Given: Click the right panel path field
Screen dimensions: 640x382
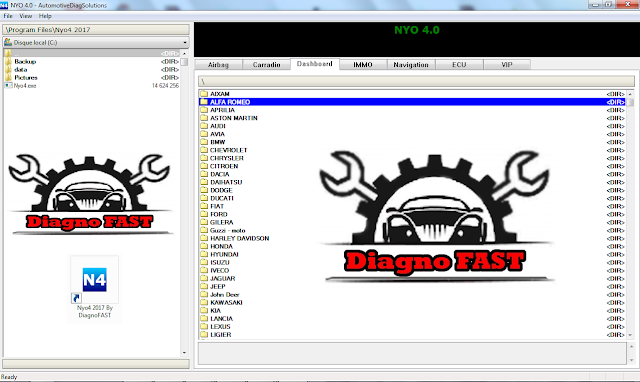Looking at the screenshot, I should coord(416,81).
